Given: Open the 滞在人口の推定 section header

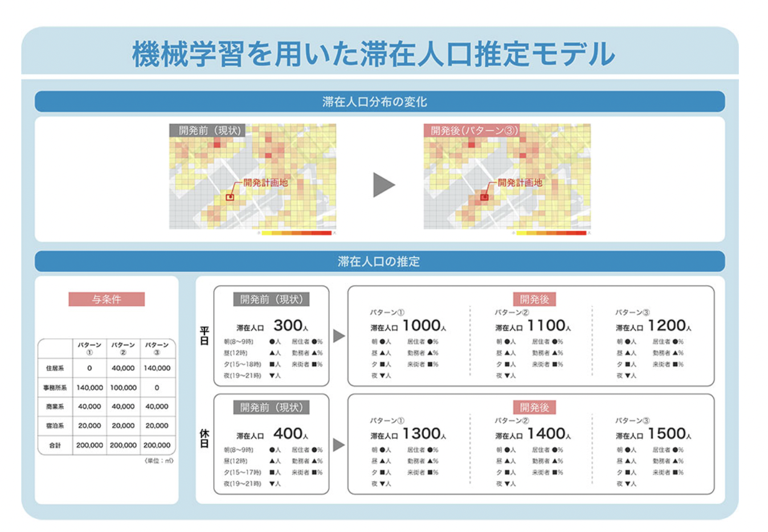Looking at the screenshot, I should [x=379, y=261].
